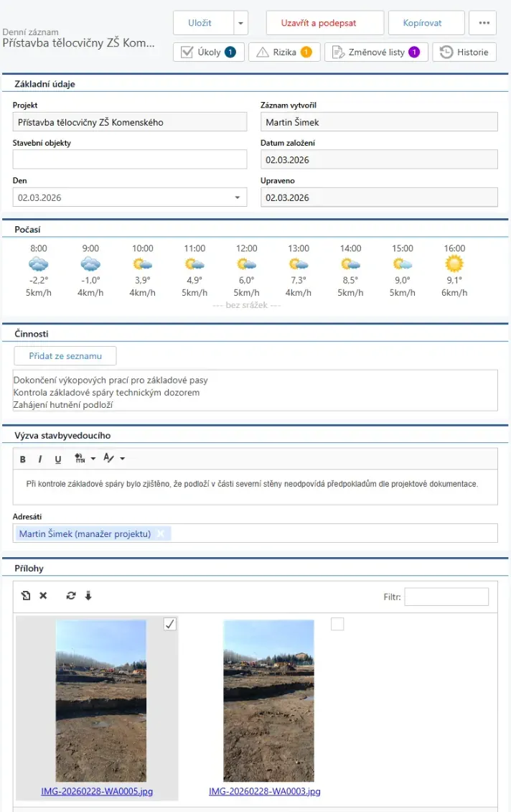Image resolution: width=511 pixels, height=812 pixels.
Task: Uncheck the IMG-20260228-WA0005.jpg checkbox
Action: click(x=169, y=625)
